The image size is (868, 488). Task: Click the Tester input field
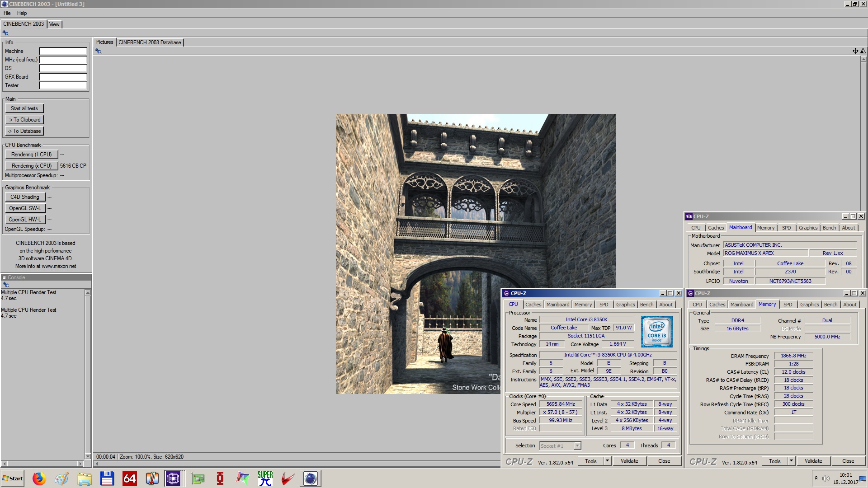pyautogui.click(x=63, y=85)
